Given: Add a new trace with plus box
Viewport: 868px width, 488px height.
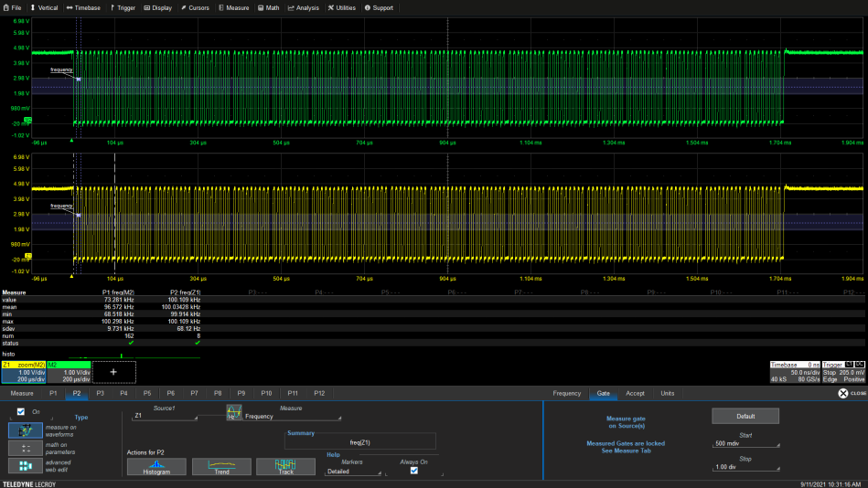Looking at the screenshot, I should pos(113,372).
